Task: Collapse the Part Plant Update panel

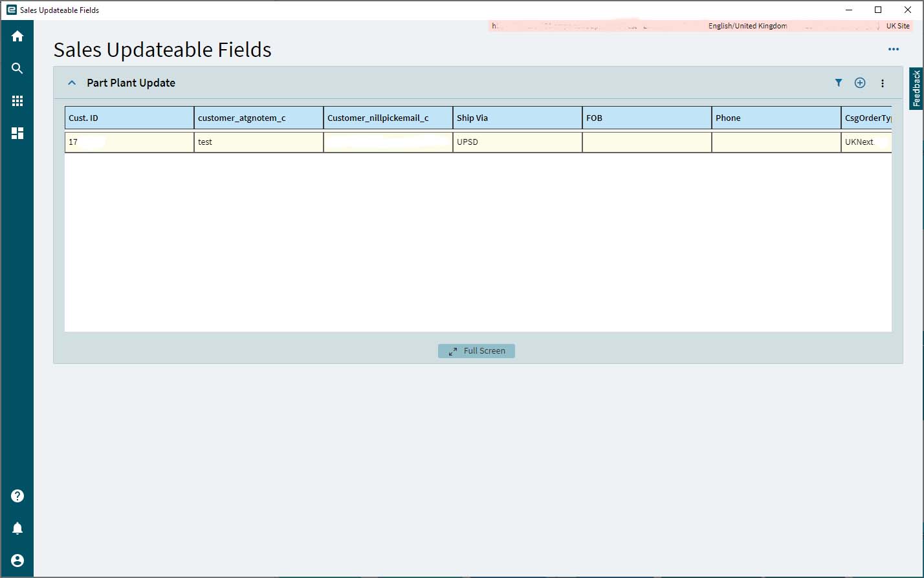Action: pos(72,83)
